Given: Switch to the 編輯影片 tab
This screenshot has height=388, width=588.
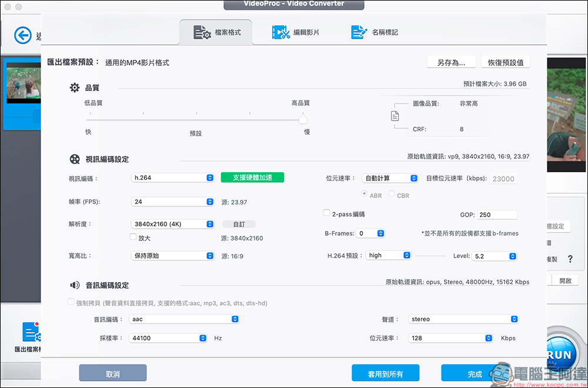Looking at the screenshot, I should point(296,32).
